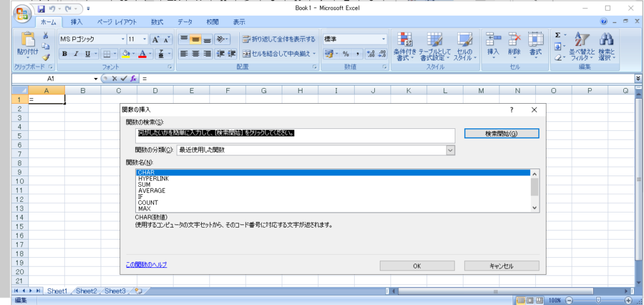The width and height of the screenshot is (644, 305).
Task: Click the phonetic guide (furigana) icon
Action: (x=161, y=54)
